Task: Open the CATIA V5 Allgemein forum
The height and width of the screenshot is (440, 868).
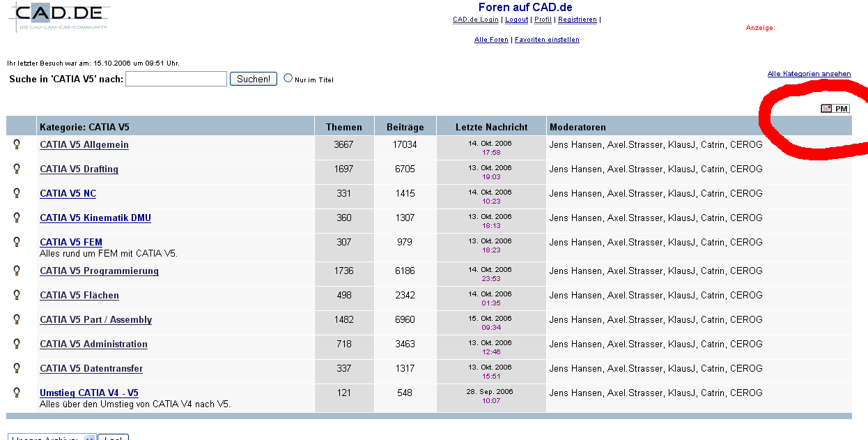Action: (x=84, y=145)
